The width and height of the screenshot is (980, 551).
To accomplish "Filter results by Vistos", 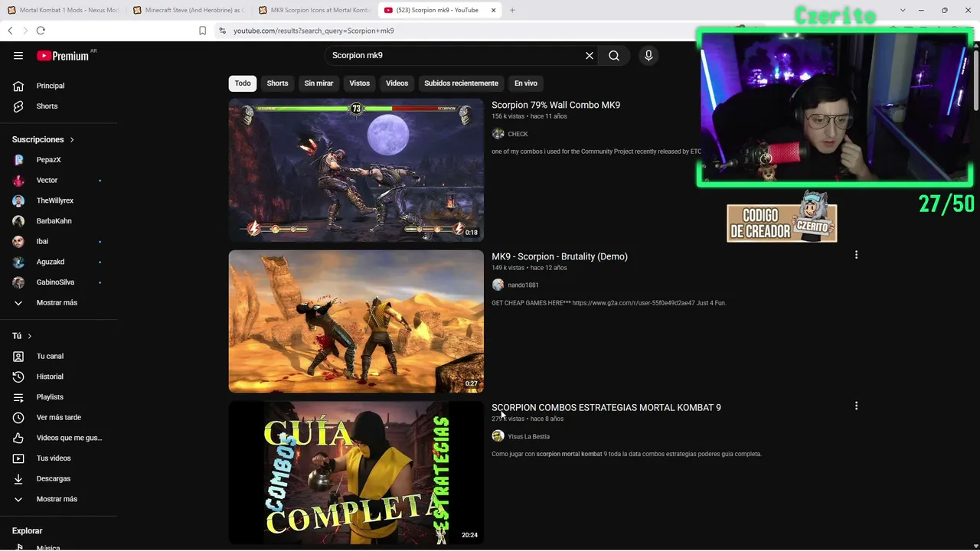I will [x=360, y=83].
